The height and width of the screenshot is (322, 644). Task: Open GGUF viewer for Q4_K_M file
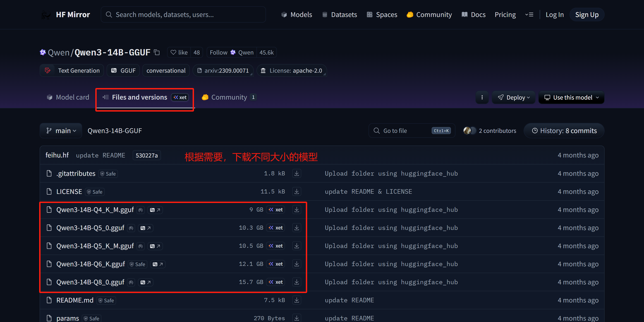[x=155, y=210]
